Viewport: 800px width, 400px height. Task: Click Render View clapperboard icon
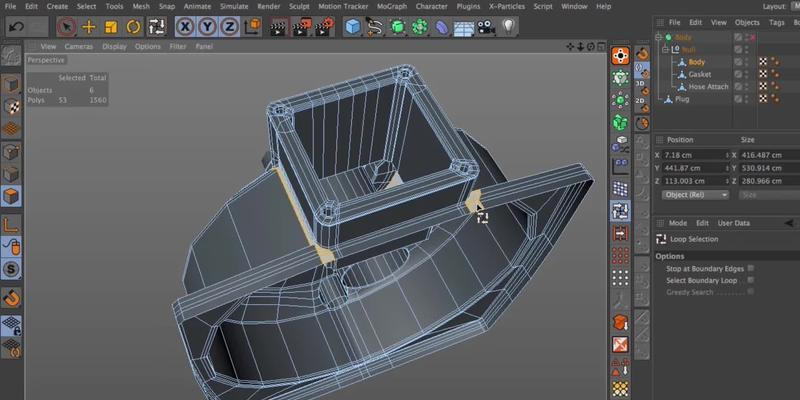coord(278,27)
